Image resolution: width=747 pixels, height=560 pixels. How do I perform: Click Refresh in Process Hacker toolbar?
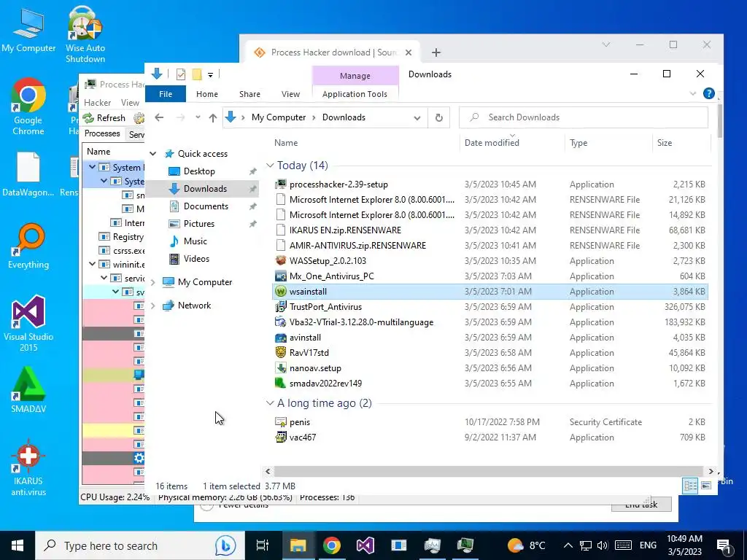(104, 118)
